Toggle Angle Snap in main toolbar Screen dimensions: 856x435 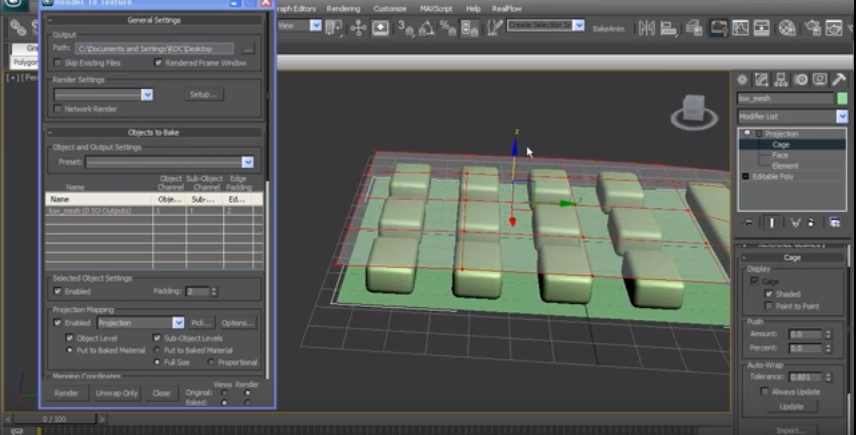[x=428, y=28]
